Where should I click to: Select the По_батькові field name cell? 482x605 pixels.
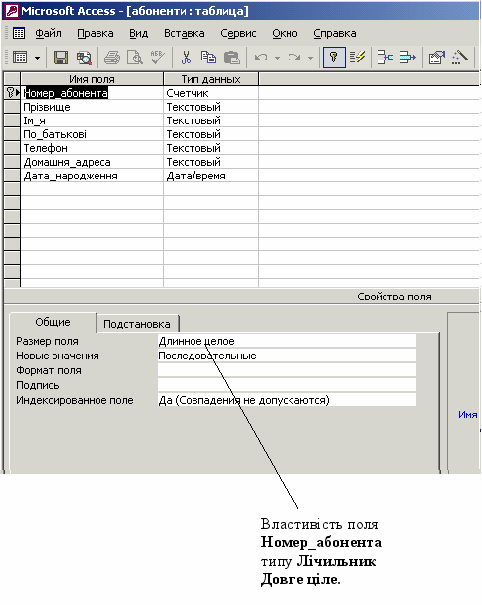pyautogui.click(x=92, y=134)
